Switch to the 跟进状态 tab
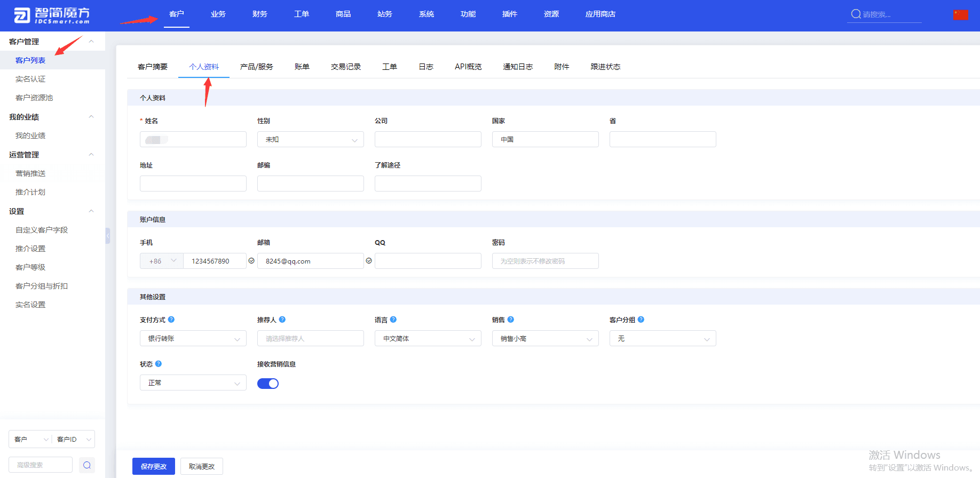 coord(605,67)
